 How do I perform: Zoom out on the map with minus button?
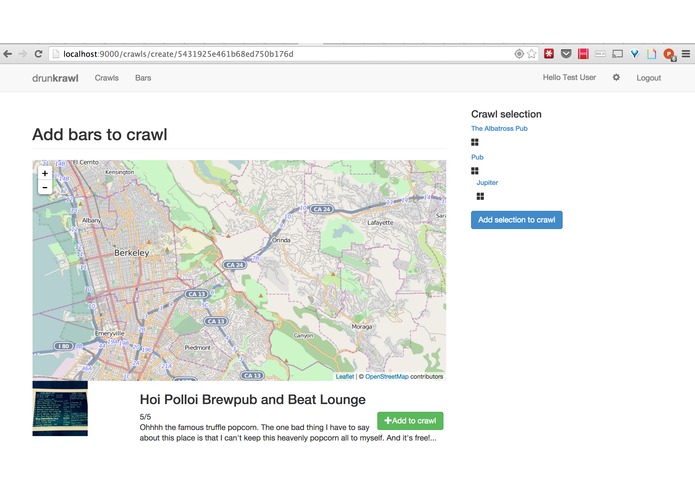pyautogui.click(x=45, y=187)
